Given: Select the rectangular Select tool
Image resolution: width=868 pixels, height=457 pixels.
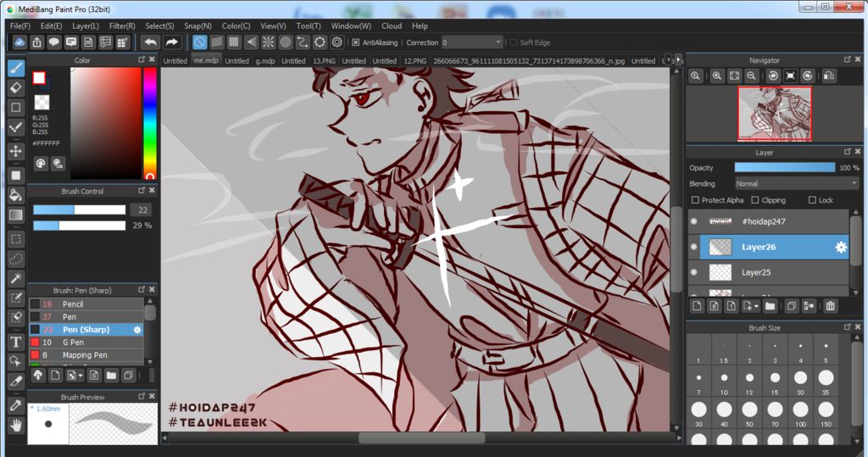Looking at the screenshot, I should point(16,239).
